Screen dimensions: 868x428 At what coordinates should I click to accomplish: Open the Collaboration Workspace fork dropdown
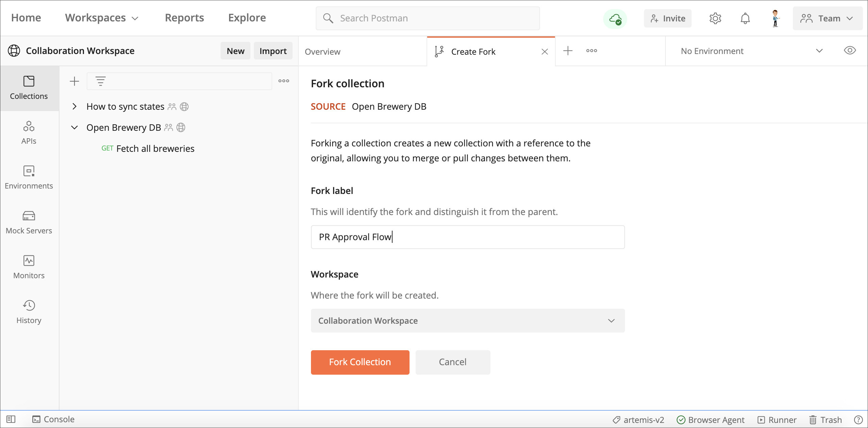click(468, 321)
